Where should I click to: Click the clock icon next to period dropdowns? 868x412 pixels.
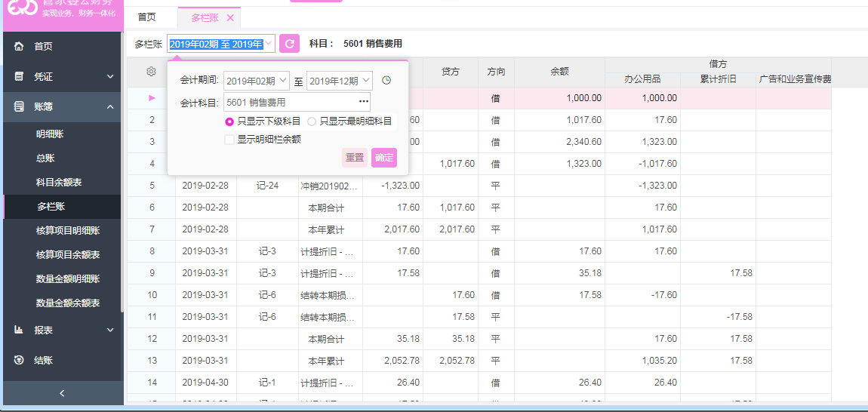pos(387,80)
